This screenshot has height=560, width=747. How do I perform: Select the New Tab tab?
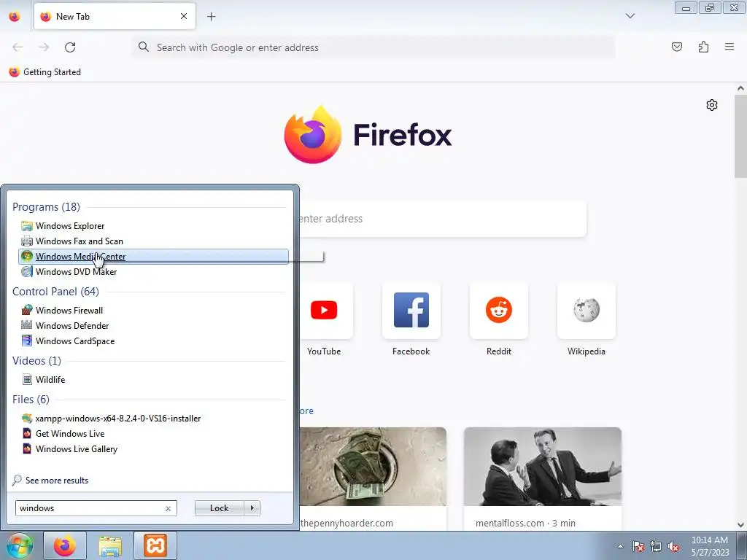[x=115, y=16]
